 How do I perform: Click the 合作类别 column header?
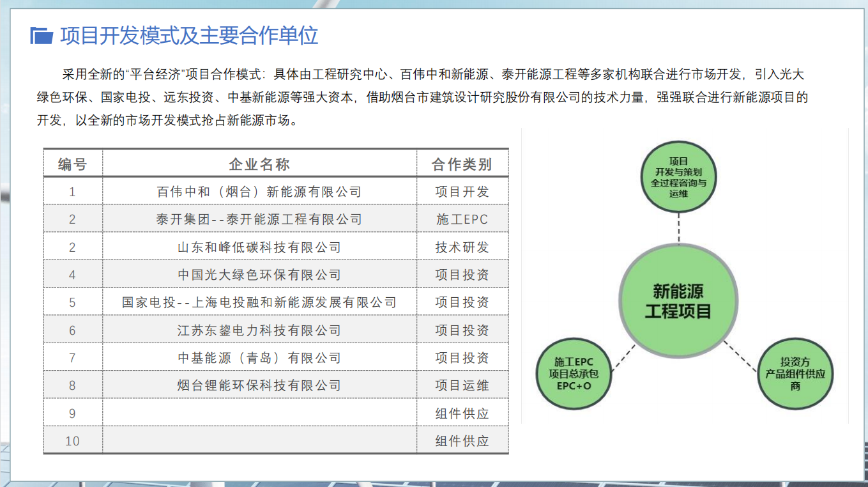point(462,164)
